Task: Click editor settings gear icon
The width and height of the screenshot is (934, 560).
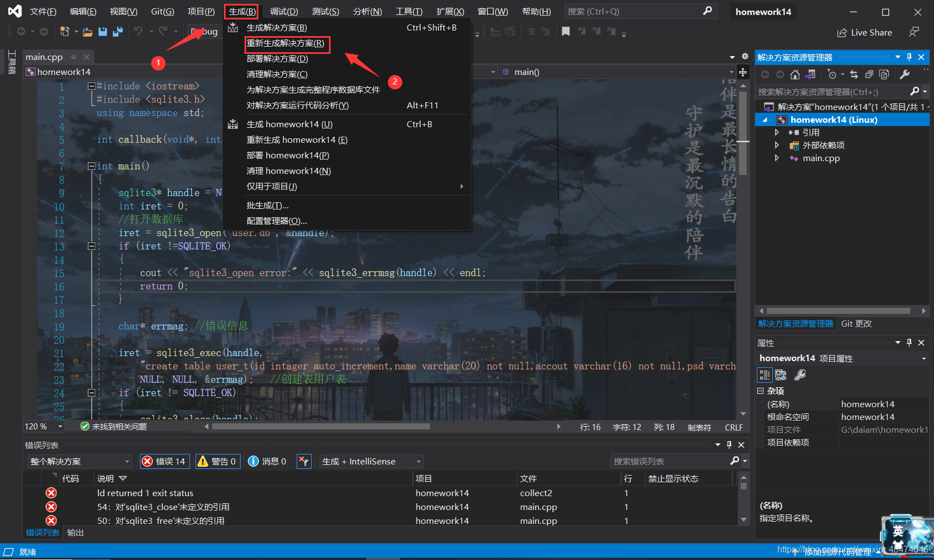Action: [745, 57]
